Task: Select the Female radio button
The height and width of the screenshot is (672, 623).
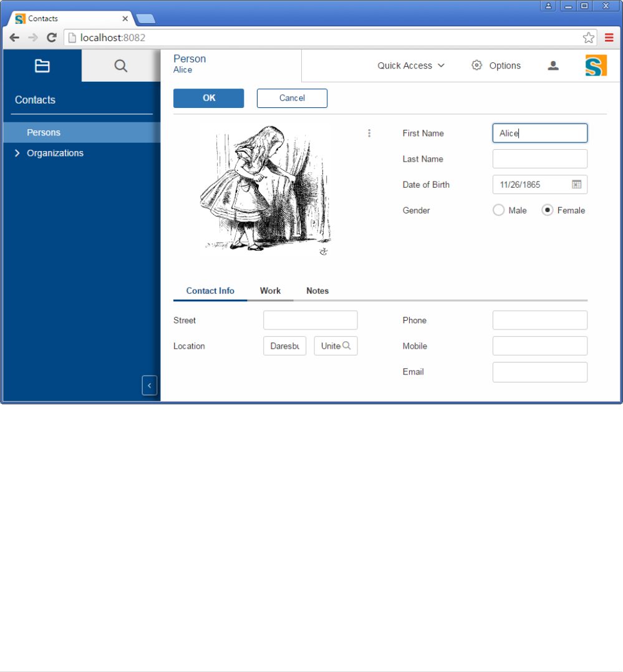Action: 547,210
